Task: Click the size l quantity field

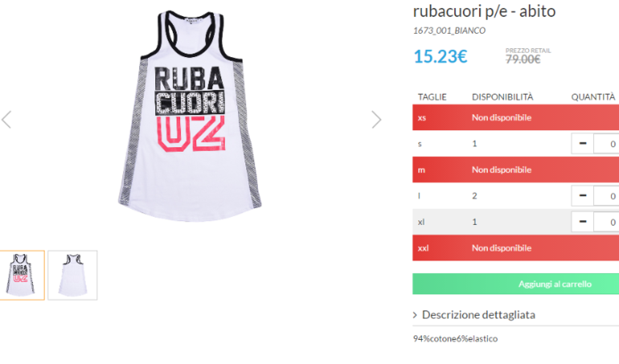Action: [x=606, y=196]
